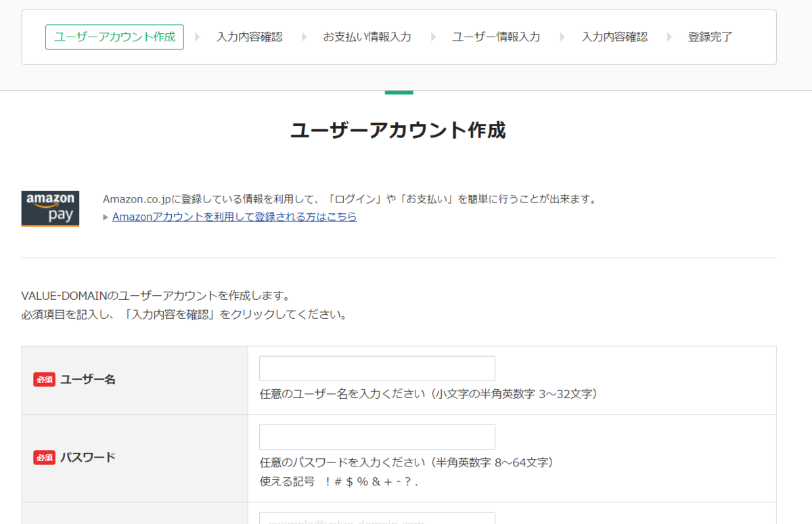Click the ユーザー名 field label
812x524 pixels.
88,380
